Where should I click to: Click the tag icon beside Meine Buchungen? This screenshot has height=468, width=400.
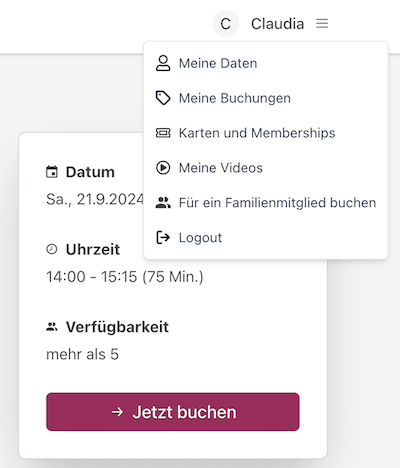pyautogui.click(x=163, y=98)
